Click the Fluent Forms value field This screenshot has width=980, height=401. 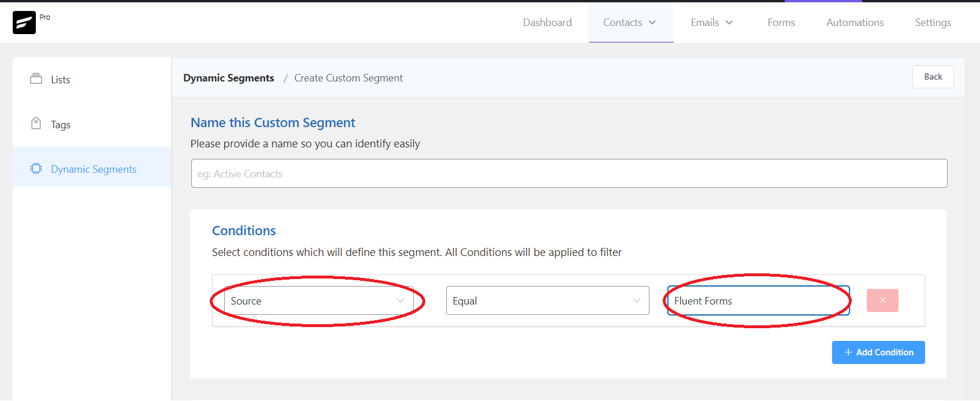pyautogui.click(x=758, y=300)
